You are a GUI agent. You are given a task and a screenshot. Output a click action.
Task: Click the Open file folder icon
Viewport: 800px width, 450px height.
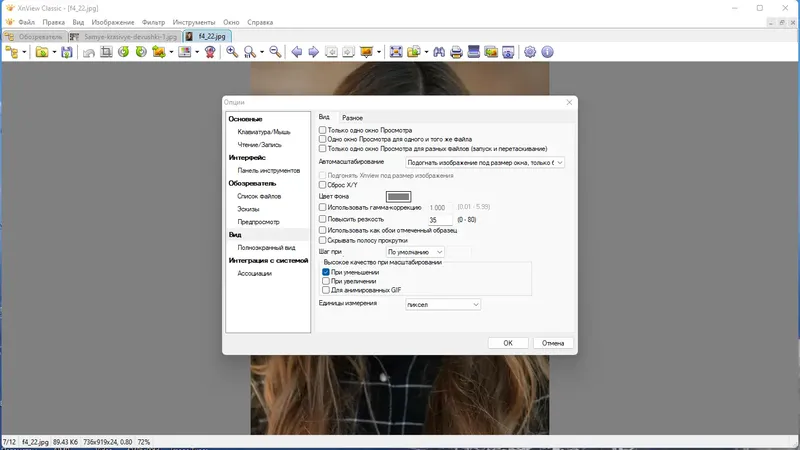tap(42, 52)
